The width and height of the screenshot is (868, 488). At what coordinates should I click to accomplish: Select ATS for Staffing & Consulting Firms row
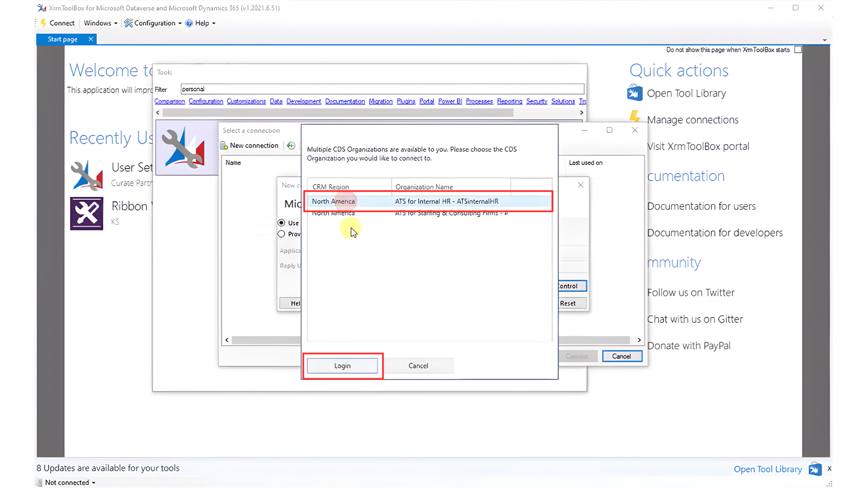[x=429, y=213]
